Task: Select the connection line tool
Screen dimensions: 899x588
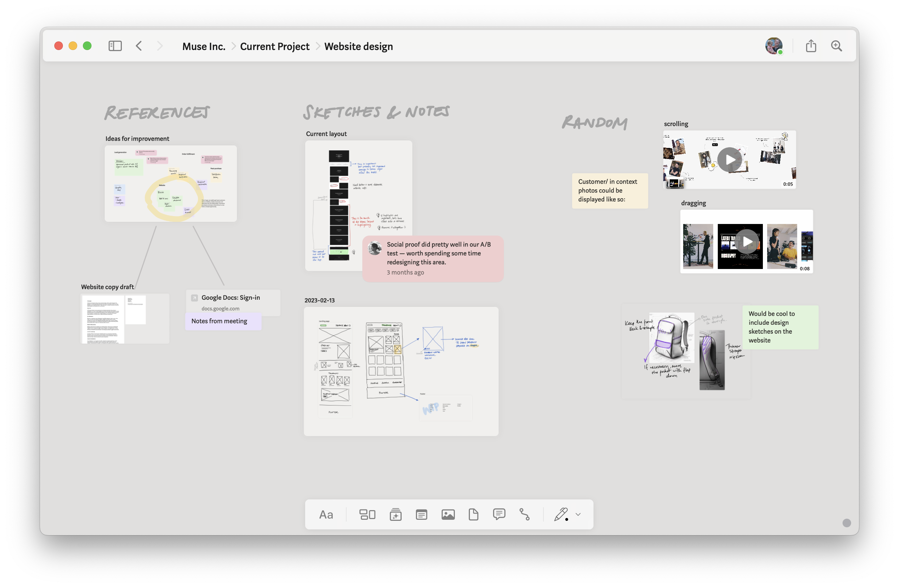Action: (525, 514)
